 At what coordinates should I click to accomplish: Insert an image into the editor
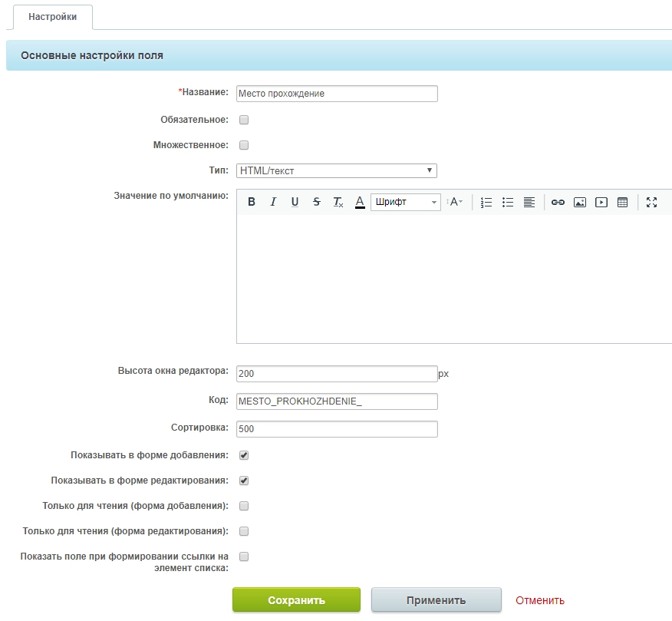579,202
